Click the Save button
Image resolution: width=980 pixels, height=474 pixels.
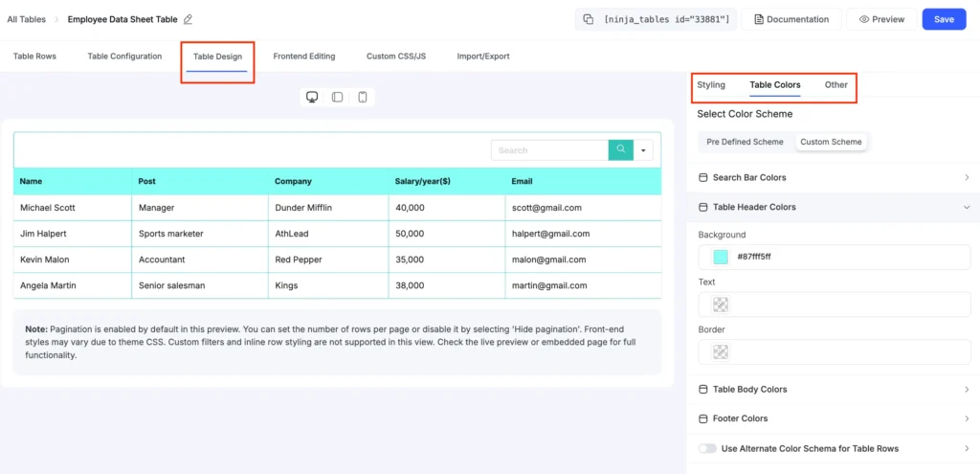(944, 19)
